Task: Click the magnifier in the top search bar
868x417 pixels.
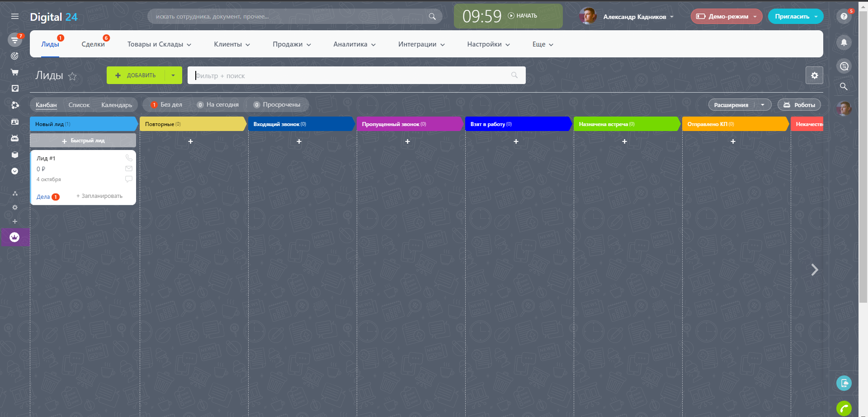Action: 432,16
